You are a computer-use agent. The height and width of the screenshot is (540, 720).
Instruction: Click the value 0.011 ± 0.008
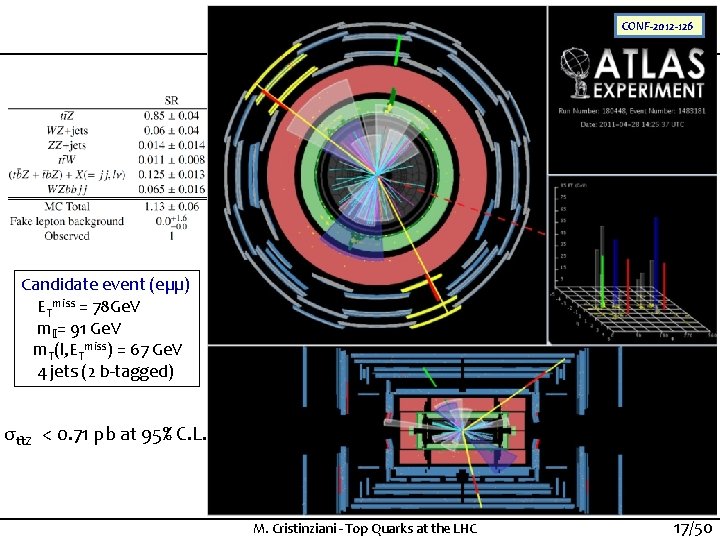(172, 160)
